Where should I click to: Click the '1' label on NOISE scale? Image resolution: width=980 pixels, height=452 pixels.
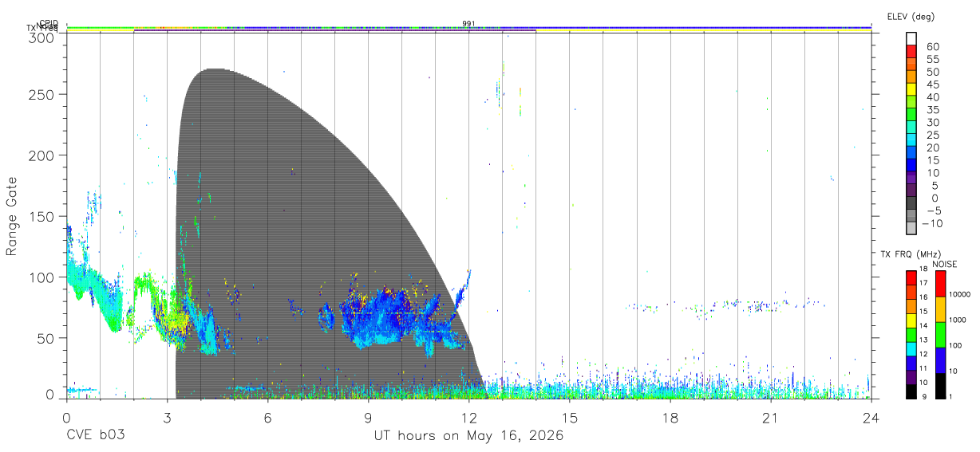point(950,397)
